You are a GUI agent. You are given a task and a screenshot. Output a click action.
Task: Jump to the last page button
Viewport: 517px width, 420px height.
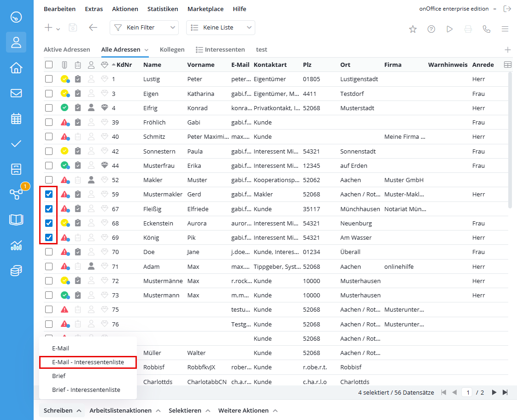(505, 392)
